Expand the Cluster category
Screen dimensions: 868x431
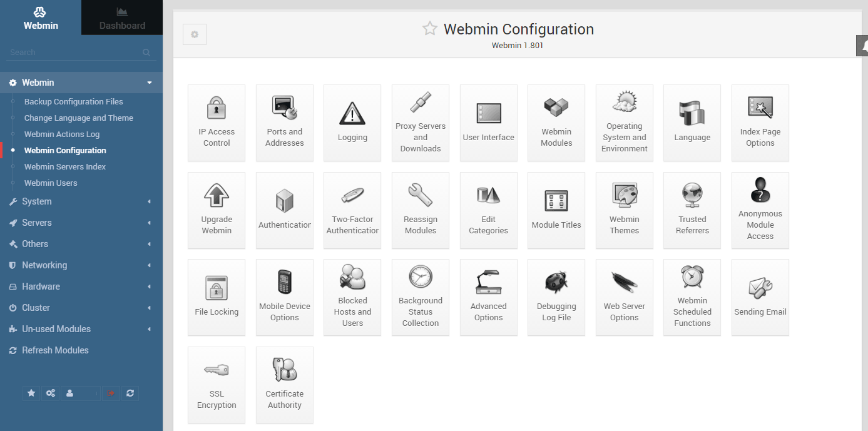(81, 308)
